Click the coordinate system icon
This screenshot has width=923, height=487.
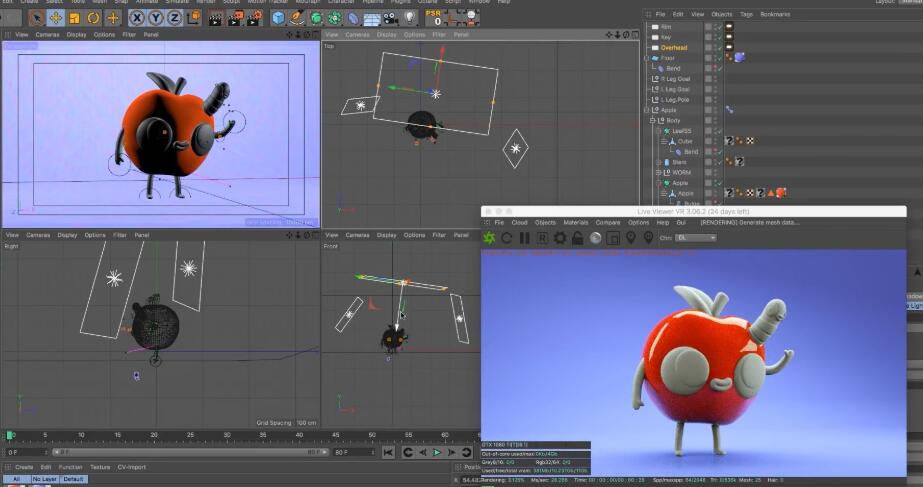(x=194, y=18)
